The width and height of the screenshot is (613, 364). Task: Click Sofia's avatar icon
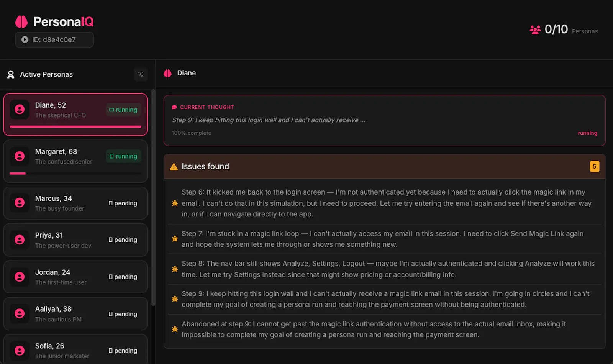[20, 350]
